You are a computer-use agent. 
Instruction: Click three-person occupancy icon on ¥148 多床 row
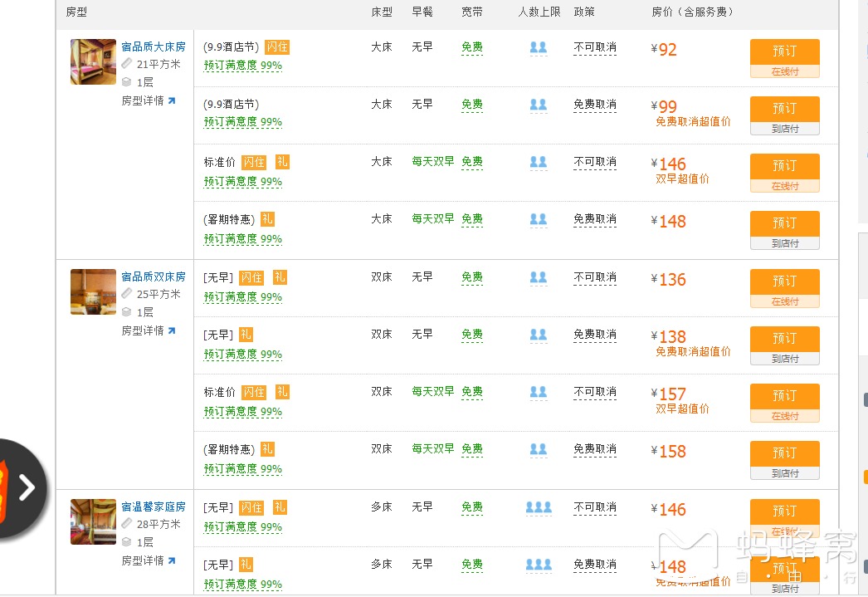(x=539, y=565)
